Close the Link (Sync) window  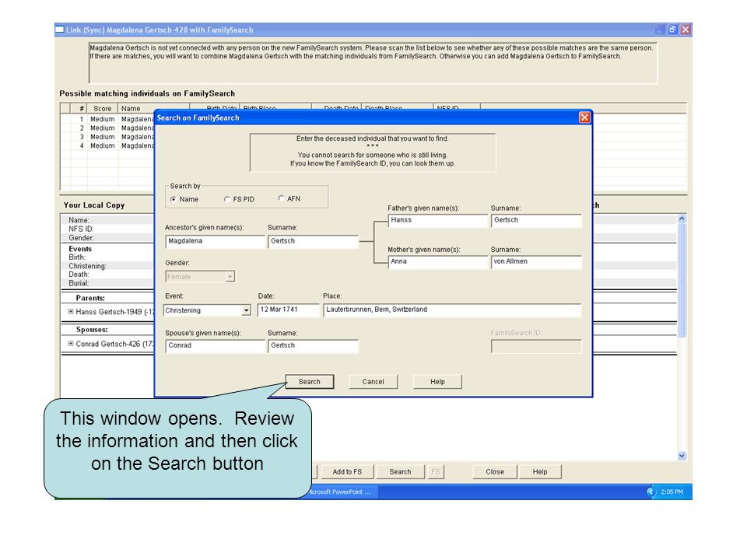tap(686, 30)
